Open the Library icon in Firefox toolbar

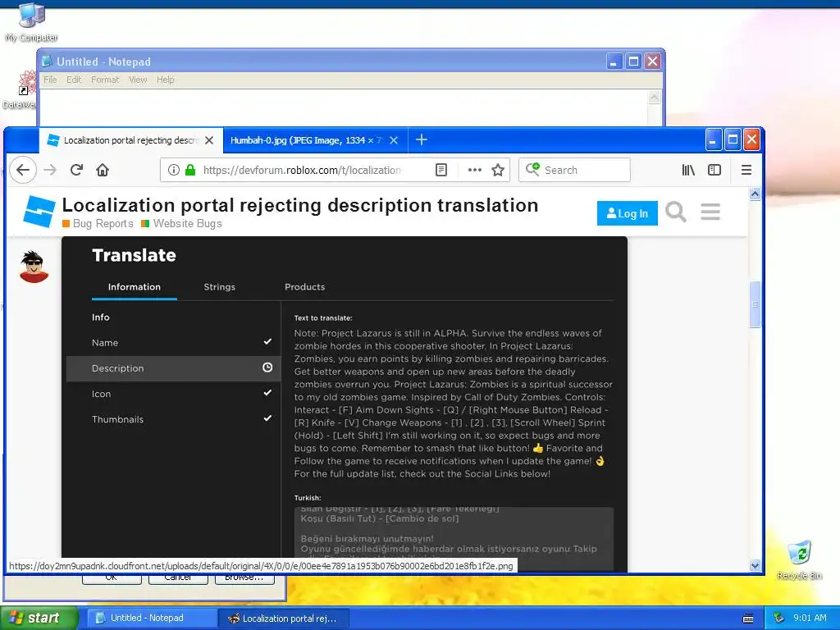688,170
